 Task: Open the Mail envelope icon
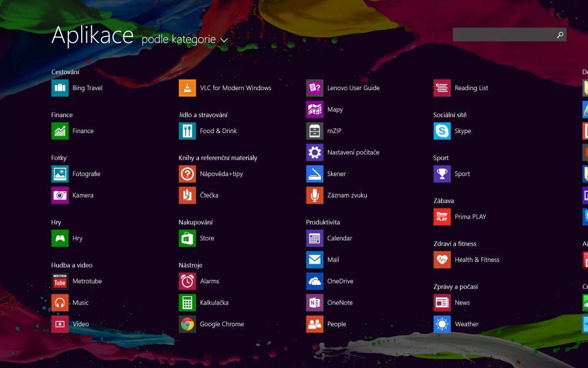pos(315,260)
